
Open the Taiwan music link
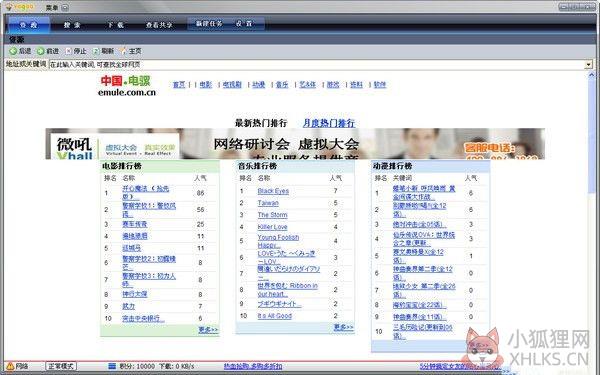coord(268,203)
